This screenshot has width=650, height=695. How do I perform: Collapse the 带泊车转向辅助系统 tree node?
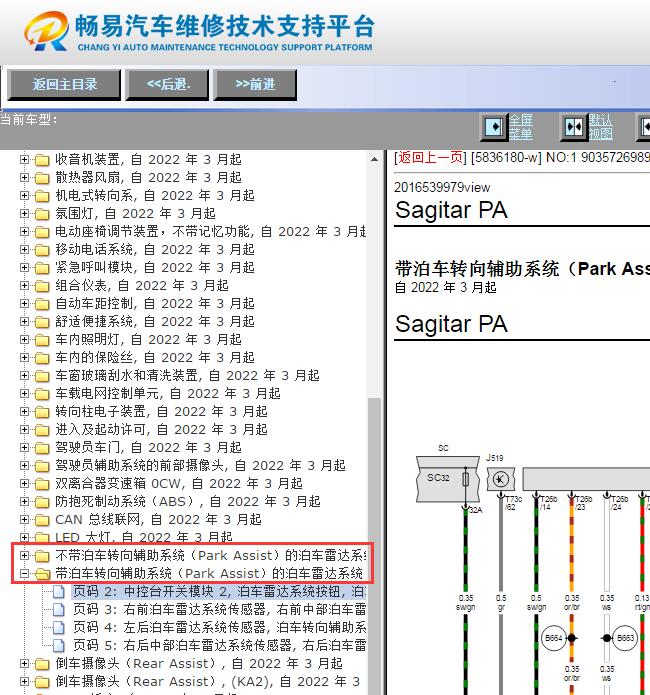coord(24,574)
